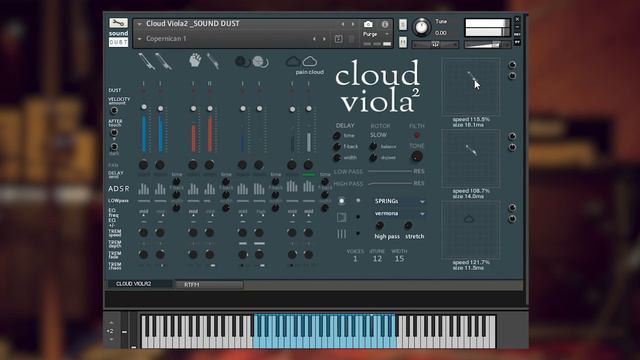Select the light pain cloud icon
This screenshot has height=360, width=640.
pos(310,61)
